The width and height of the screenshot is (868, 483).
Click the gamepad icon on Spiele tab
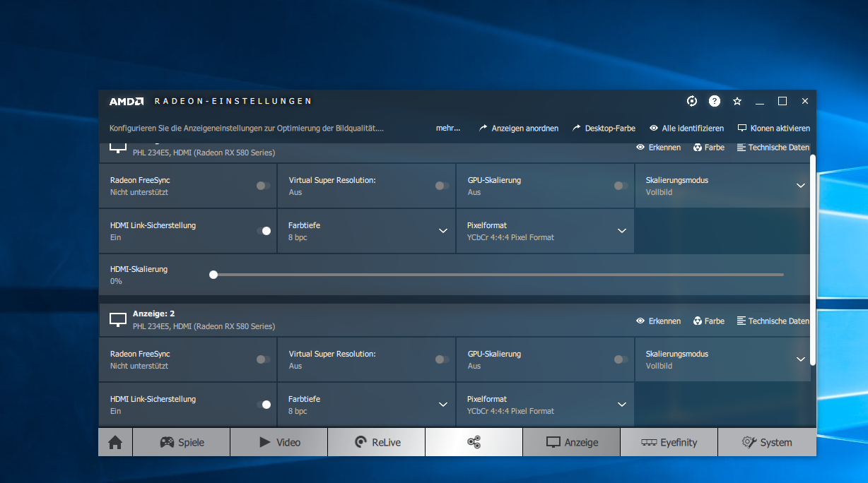[x=166, y=442]
